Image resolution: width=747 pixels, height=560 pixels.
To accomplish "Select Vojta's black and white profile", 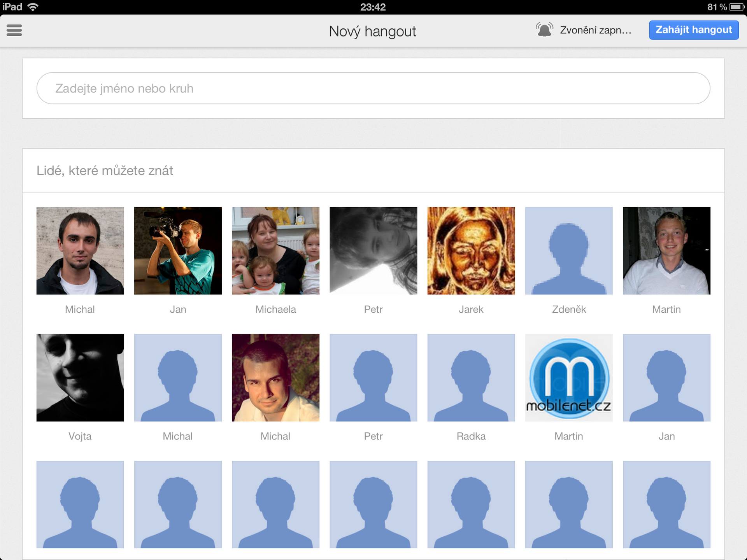I will (81, 378).
